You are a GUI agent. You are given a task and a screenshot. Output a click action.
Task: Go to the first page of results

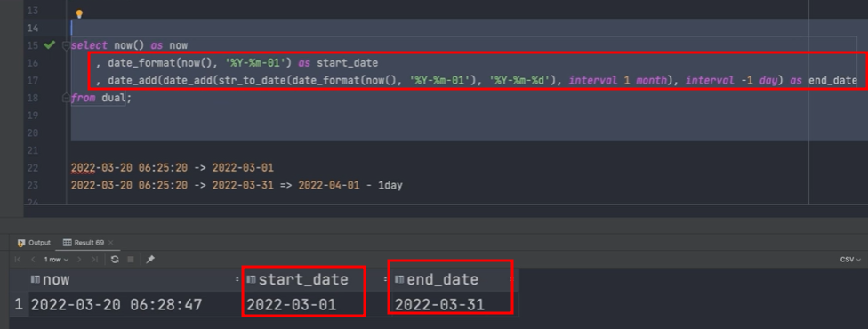pos(18,260)
